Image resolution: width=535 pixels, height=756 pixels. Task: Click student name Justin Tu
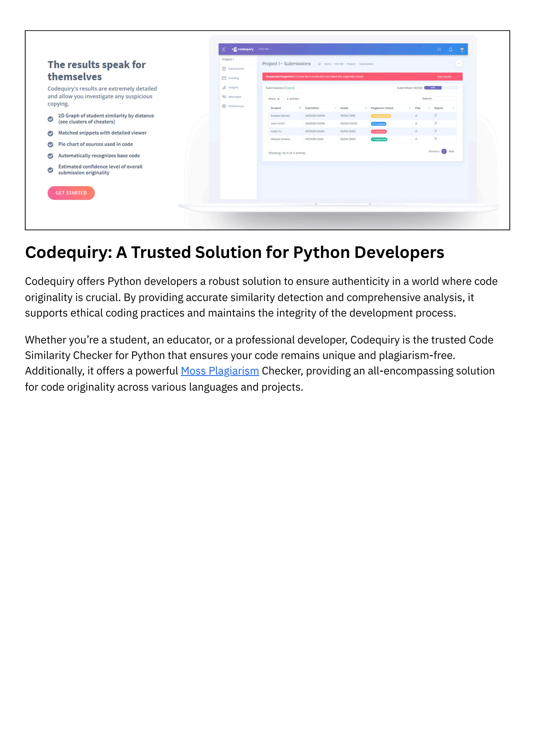276,131
